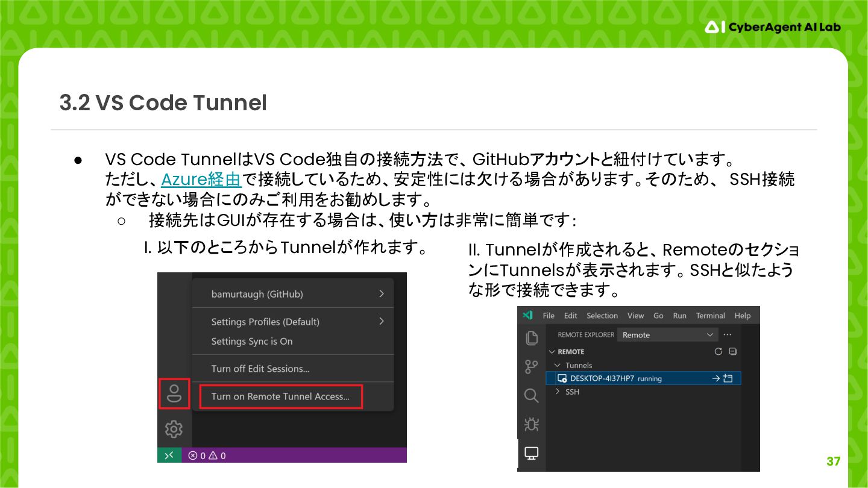Select Settings Profiles (Default) entry

pos(265,322)
